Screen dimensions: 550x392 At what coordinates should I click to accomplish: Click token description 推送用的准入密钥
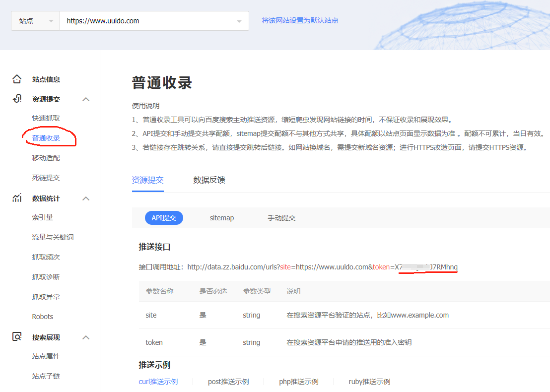tap(349, 342)
